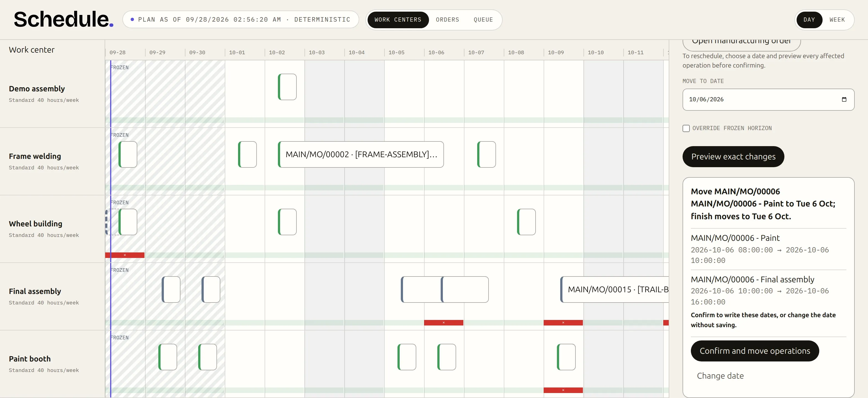Image resolution: width=868 pixels, height=398 pixels.
Task: Click the MAIN/MO/00006 - Final assembly change entry
Action: (x=768, y=291)
